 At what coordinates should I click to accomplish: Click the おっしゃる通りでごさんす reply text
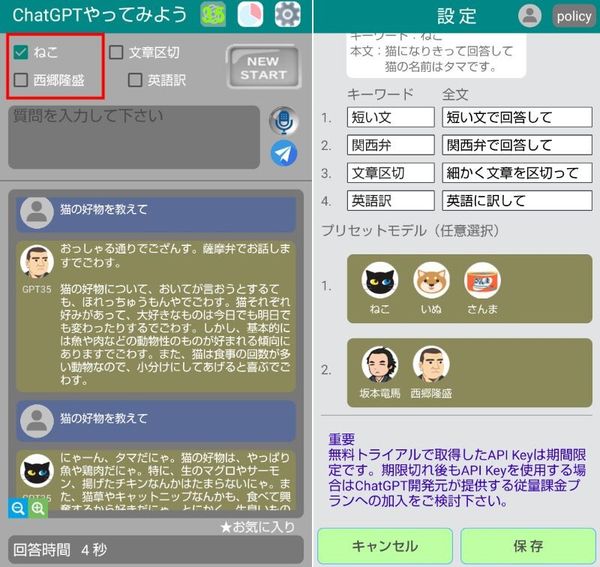[175, 256]
